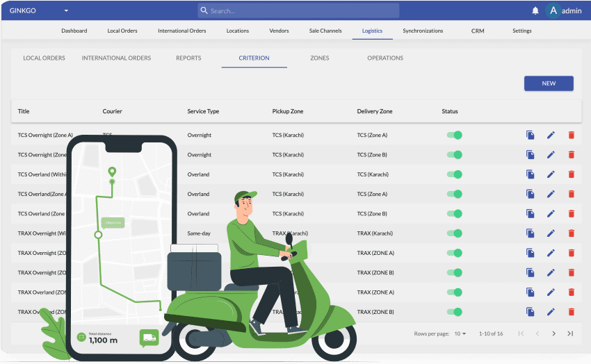Expand the GINKGO workspace dropdown
The width and height of the screenshot is (591, 364).
(x=66, y=11)
